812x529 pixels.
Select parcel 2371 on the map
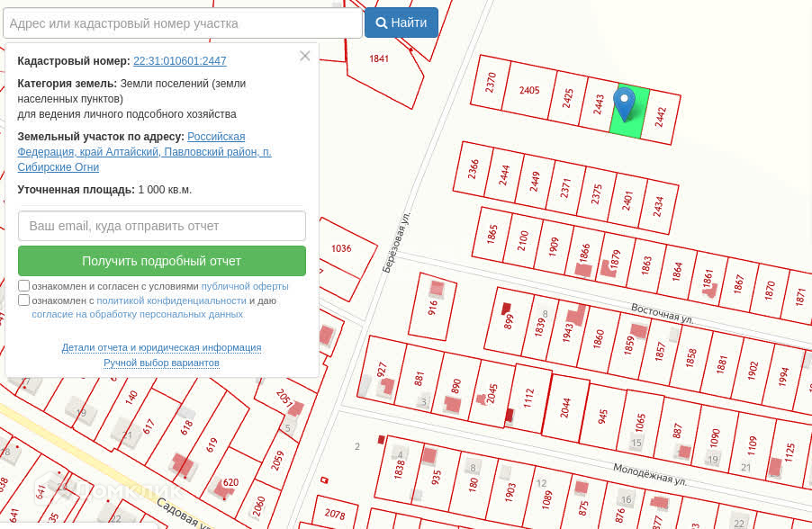(x=565, y=188)
